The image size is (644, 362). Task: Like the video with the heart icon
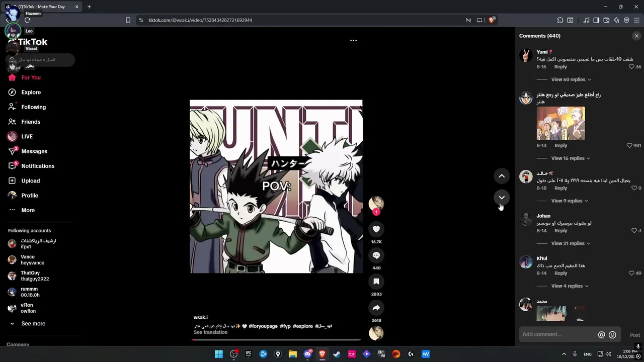(376, 229)
